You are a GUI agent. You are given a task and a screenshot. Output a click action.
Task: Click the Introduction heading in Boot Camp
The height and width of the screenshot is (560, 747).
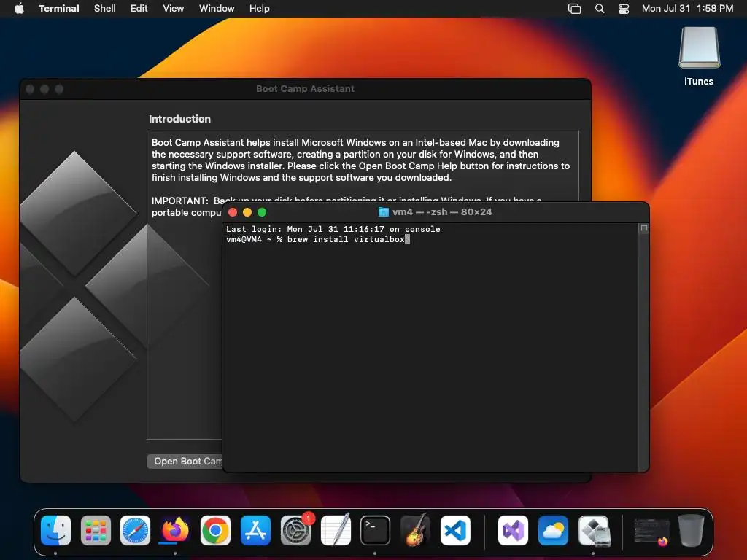[179, 119]
